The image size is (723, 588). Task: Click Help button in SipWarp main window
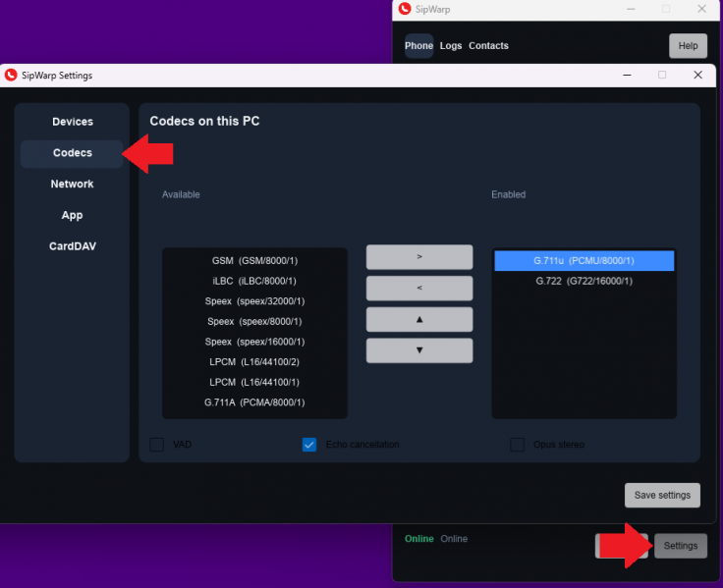(x=688, y=45)
